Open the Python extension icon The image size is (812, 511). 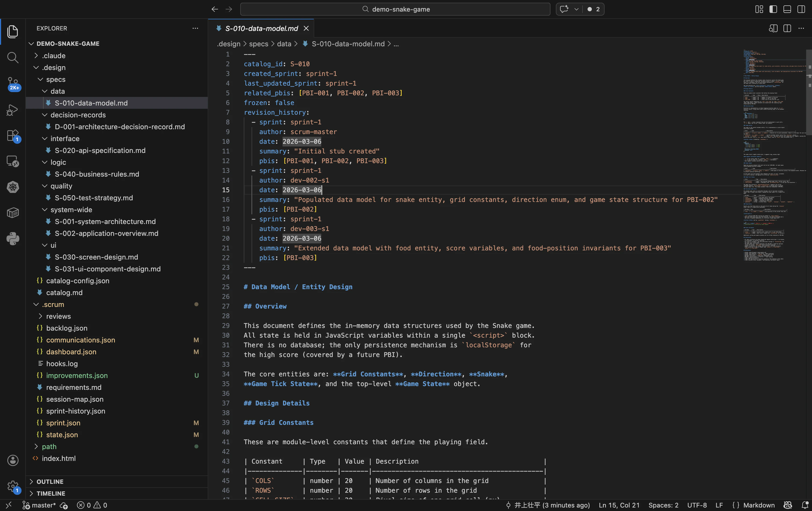(12, 239)
